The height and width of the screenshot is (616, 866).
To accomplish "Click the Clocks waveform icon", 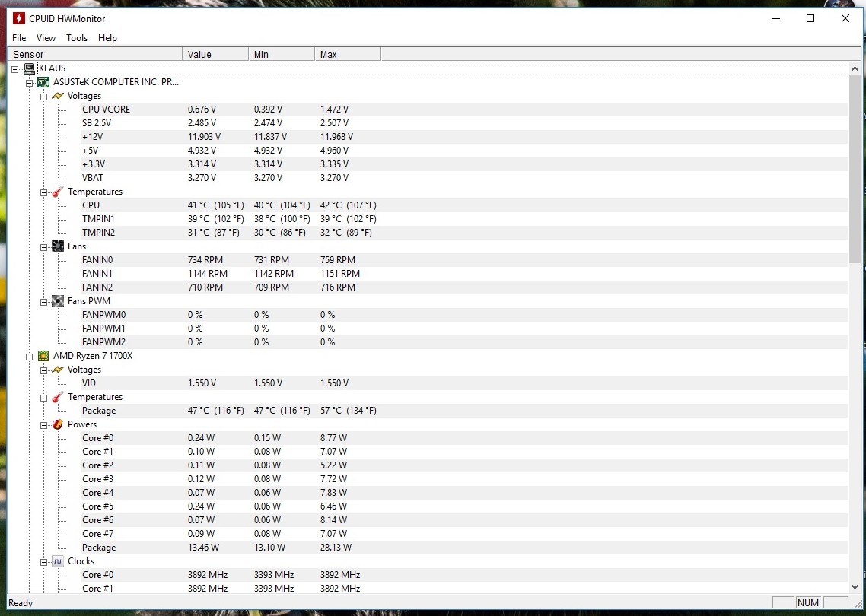I will coord(57,561).
